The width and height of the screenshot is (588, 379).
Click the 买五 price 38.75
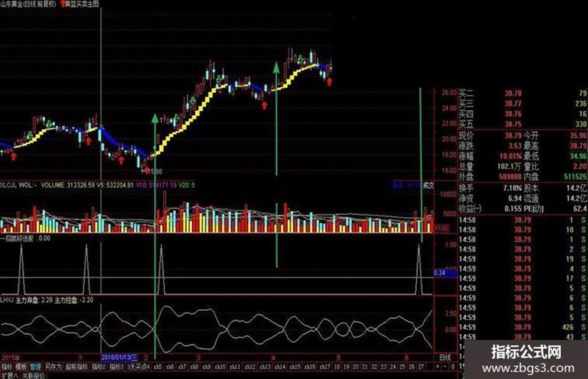click(513, 124)
